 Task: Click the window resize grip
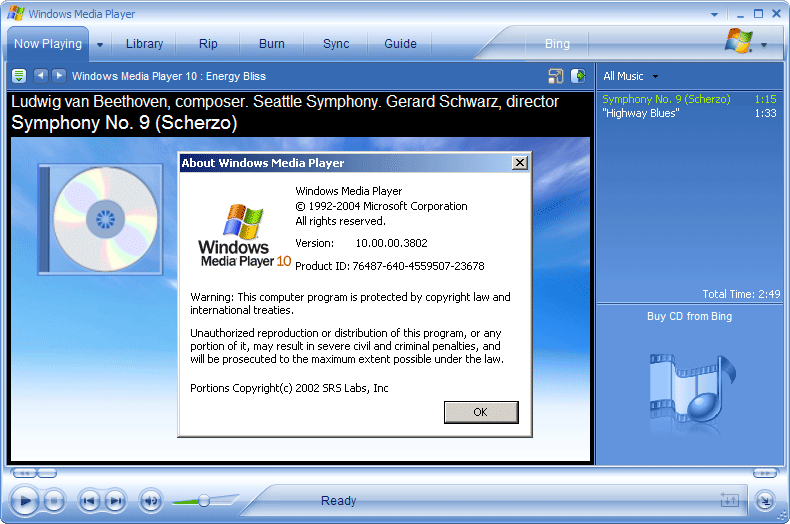click(782, 516)
